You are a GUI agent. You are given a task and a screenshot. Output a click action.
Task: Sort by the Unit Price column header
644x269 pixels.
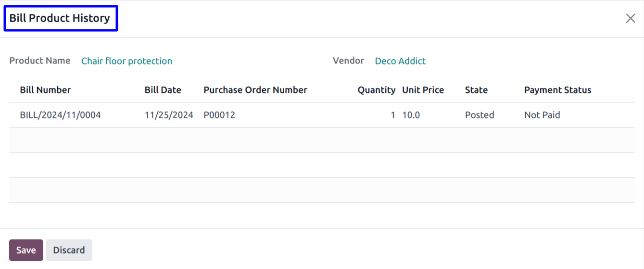tap(423, 90)
